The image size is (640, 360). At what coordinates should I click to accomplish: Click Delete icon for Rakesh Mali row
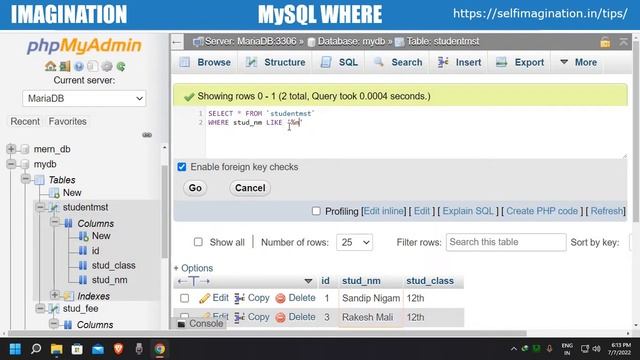280,317
